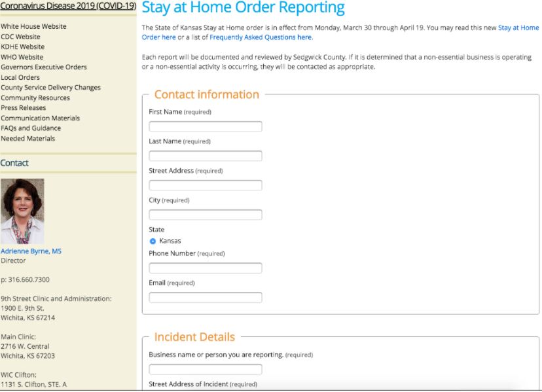Open Frequently Asked Questions here link
The width and height of the screenshot is (542, 392).
(261, 37)
